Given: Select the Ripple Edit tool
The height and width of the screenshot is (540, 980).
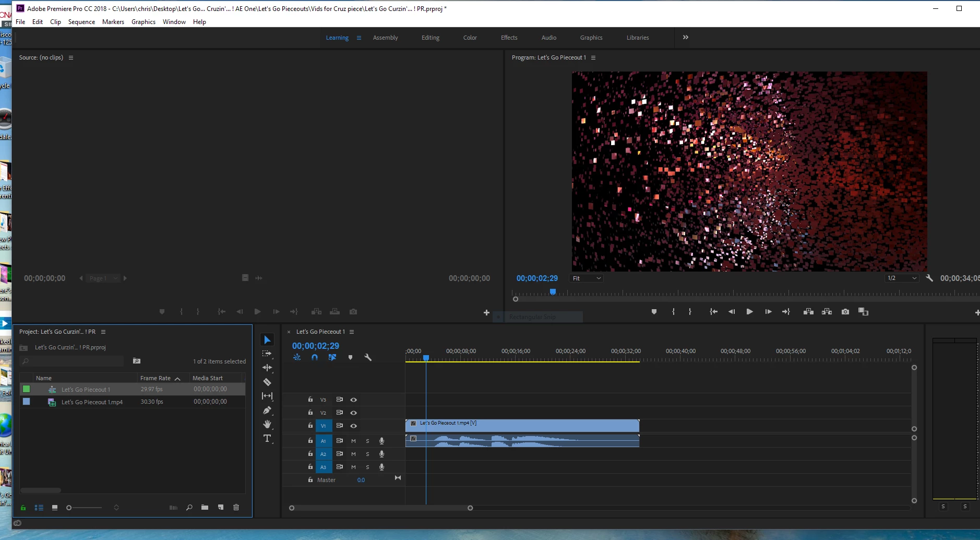Looking at the screenshot, I should tap(267, 368).
